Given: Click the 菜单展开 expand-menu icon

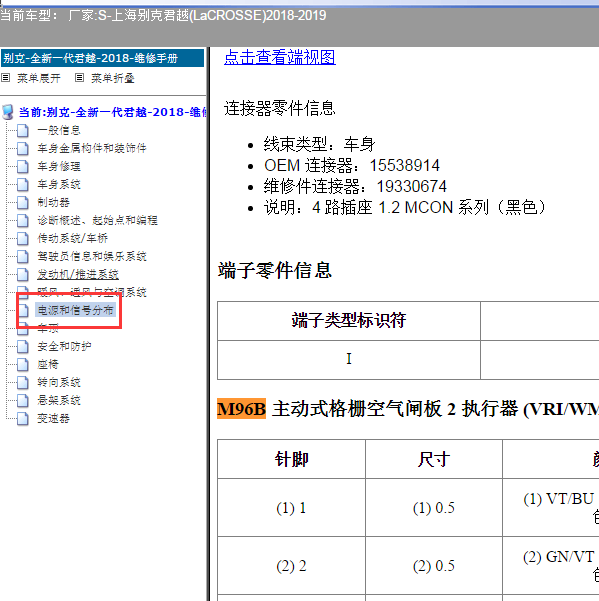Looking at the screenshot, I should coord(5,78).
